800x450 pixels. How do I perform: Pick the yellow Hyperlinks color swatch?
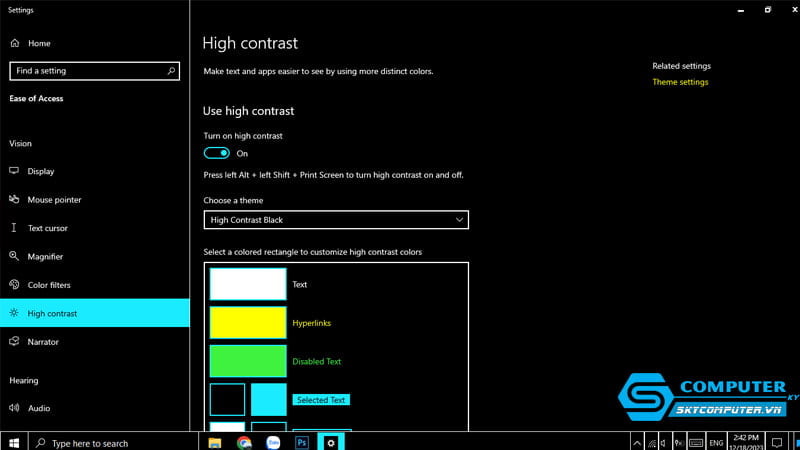click(x=248, y=323)
